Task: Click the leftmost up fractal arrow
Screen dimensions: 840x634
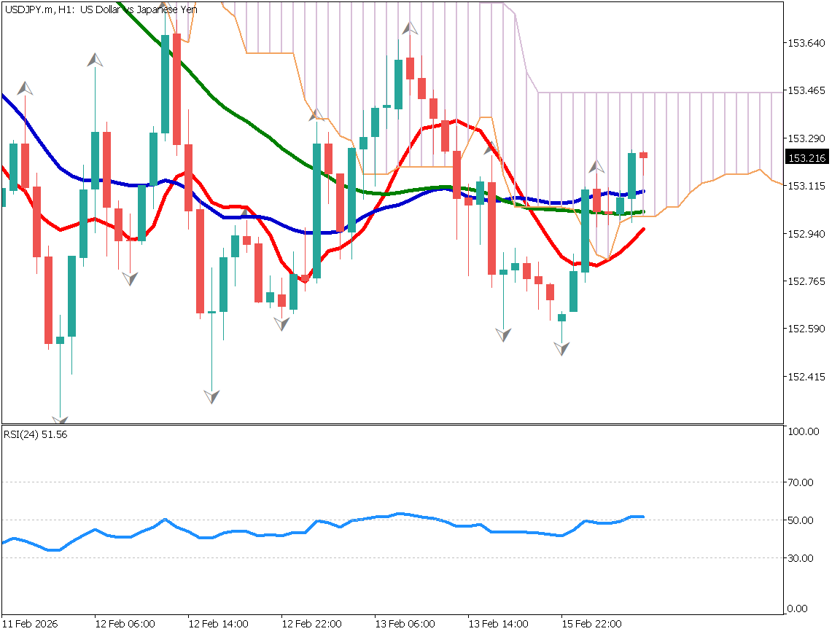Action: tap(26, 89)
